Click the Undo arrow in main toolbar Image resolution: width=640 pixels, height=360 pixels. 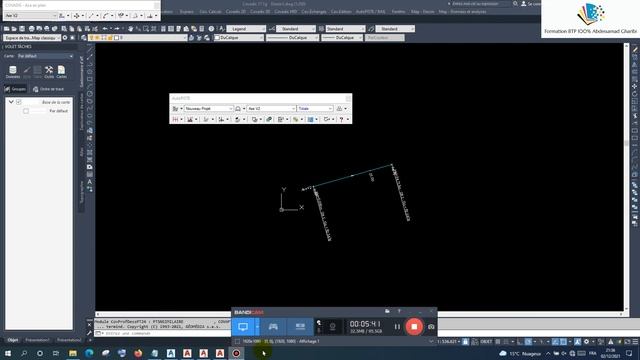105,29
